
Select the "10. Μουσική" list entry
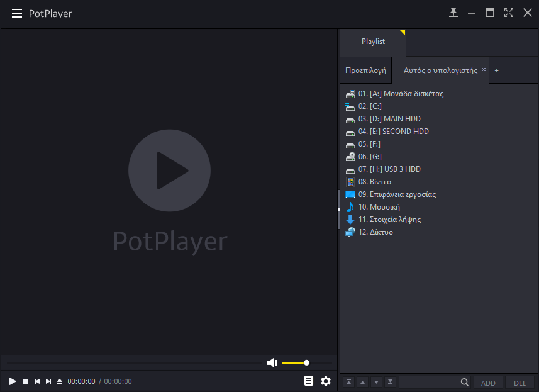pyautogui.click(x=379, y=207)
